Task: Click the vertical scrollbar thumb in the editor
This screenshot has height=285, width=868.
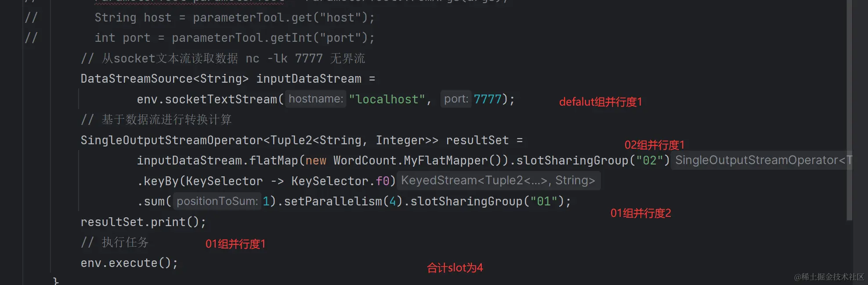Action: coord(850,110)
